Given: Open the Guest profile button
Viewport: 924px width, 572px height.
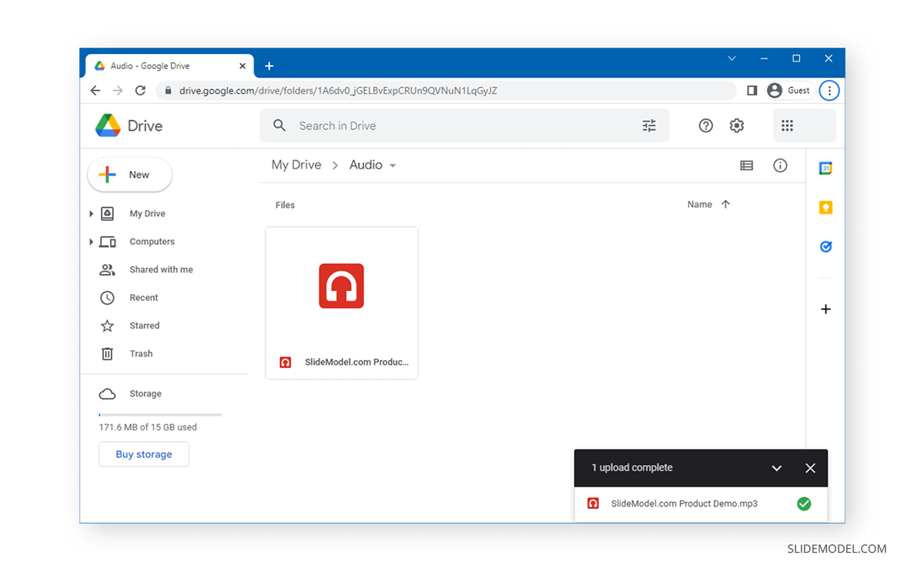Looking at the screenshot, I should [789, 90].
